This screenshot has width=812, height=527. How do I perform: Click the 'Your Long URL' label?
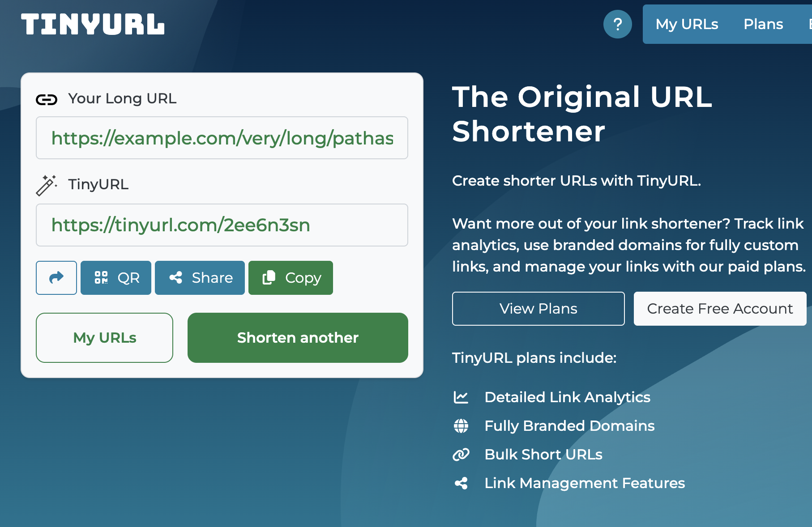(x=122, y=98)
